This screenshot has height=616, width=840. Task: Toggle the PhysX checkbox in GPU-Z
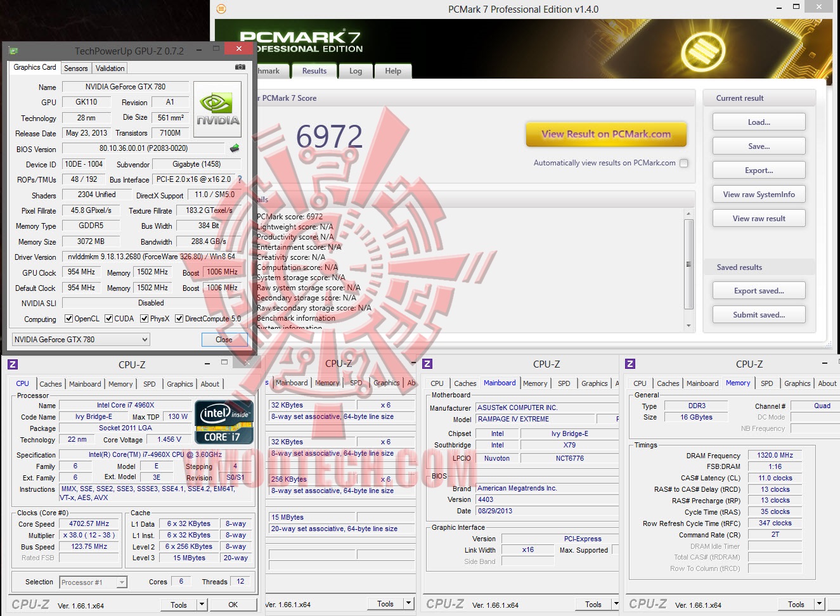[145, 319]
